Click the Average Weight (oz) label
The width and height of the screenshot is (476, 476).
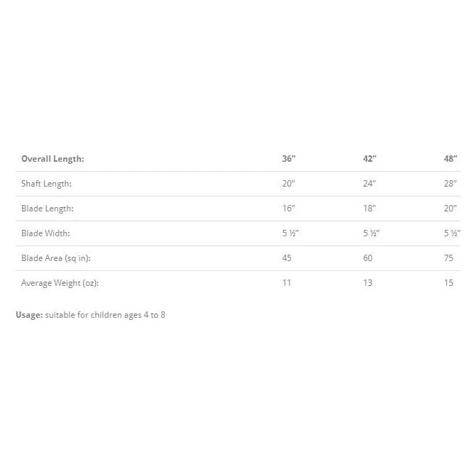60,283
